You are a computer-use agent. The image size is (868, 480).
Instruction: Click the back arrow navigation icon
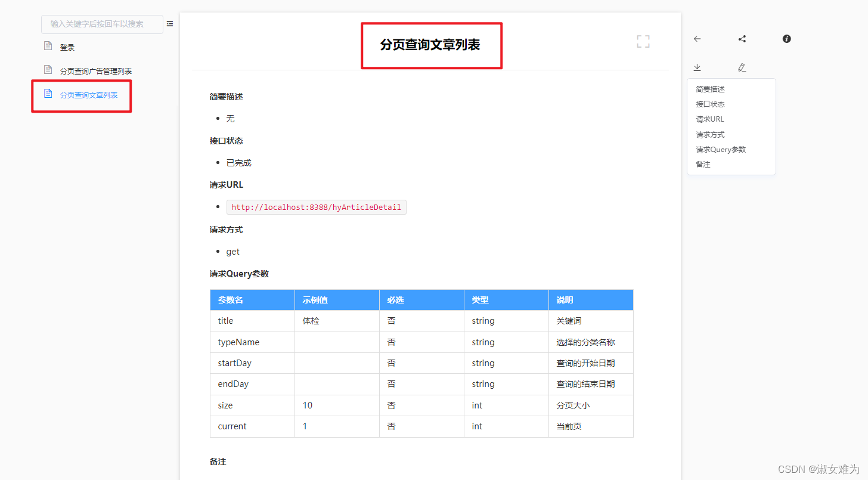[697, 39]
